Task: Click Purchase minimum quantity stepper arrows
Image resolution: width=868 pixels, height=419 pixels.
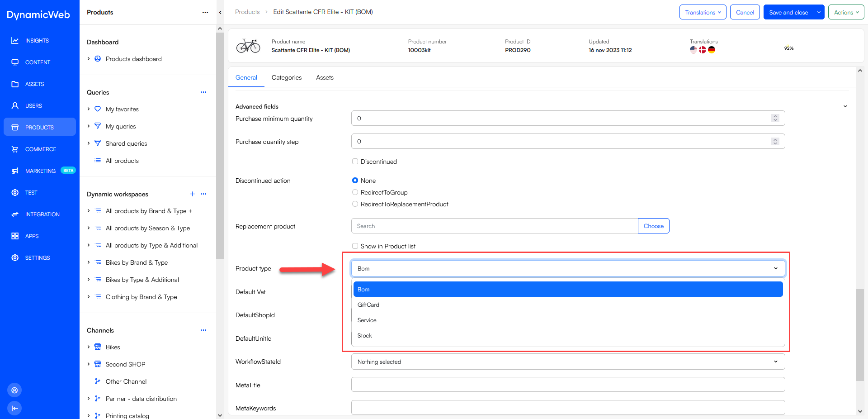Action: [x=775, y=118]
